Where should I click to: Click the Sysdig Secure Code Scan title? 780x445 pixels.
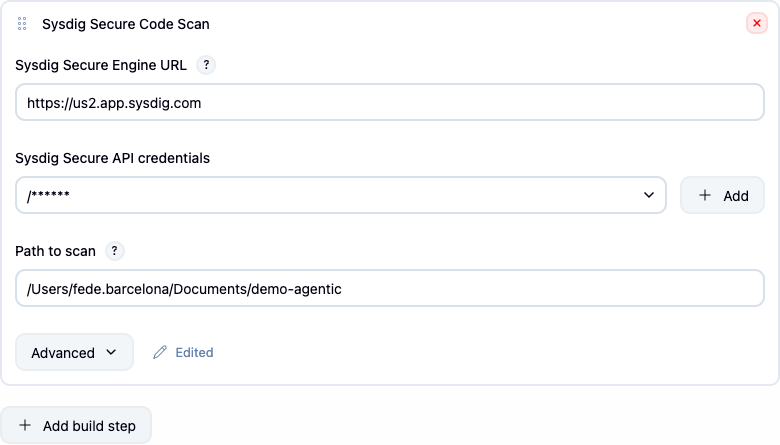click(x=125, y=24)
